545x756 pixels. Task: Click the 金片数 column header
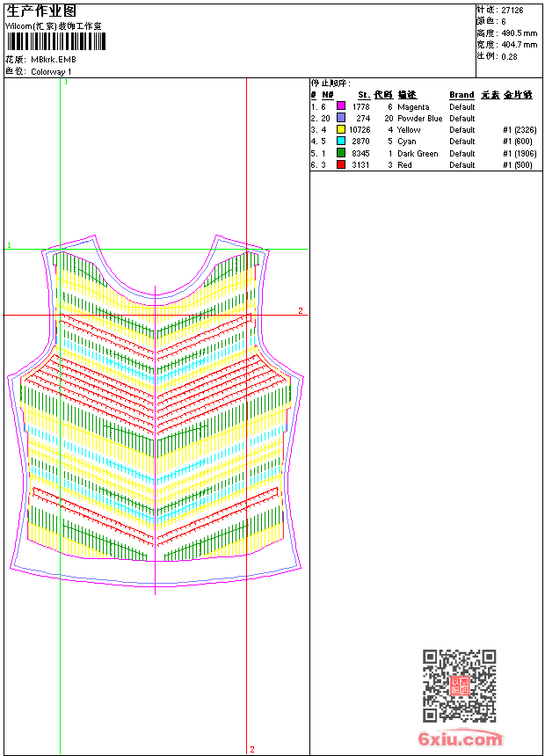coord(519,95)
